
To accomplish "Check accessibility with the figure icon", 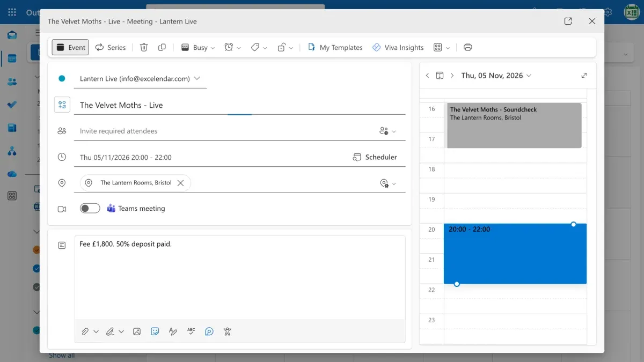I will tap(227, 331).
